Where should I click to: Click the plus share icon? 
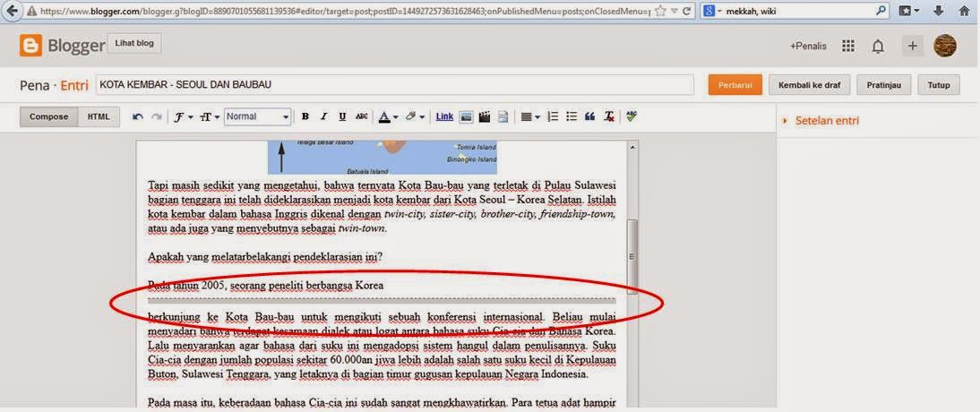tap(913, 46)
